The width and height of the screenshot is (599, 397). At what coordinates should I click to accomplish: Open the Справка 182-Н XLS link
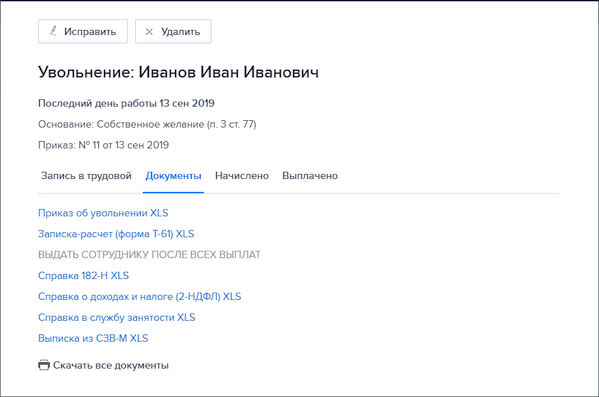click(83, 275)
